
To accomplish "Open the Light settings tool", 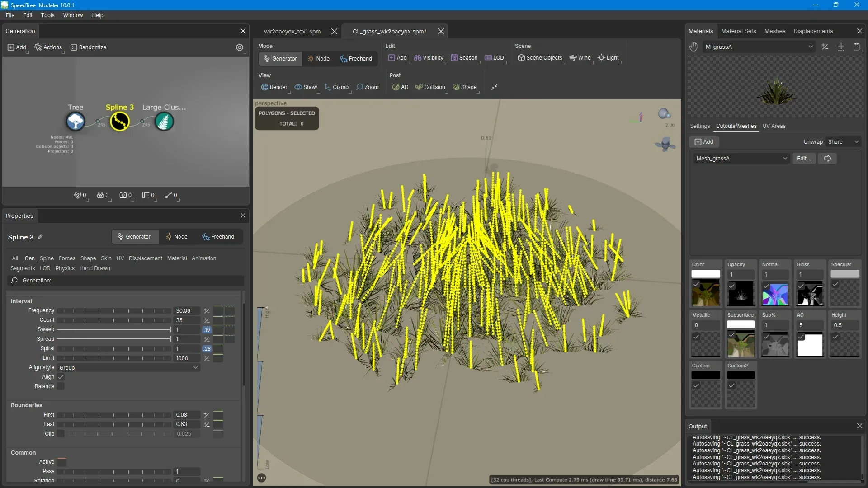I will tap(608, 58).
